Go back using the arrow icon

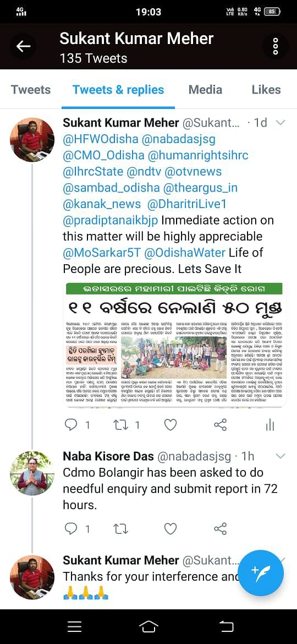24,46
